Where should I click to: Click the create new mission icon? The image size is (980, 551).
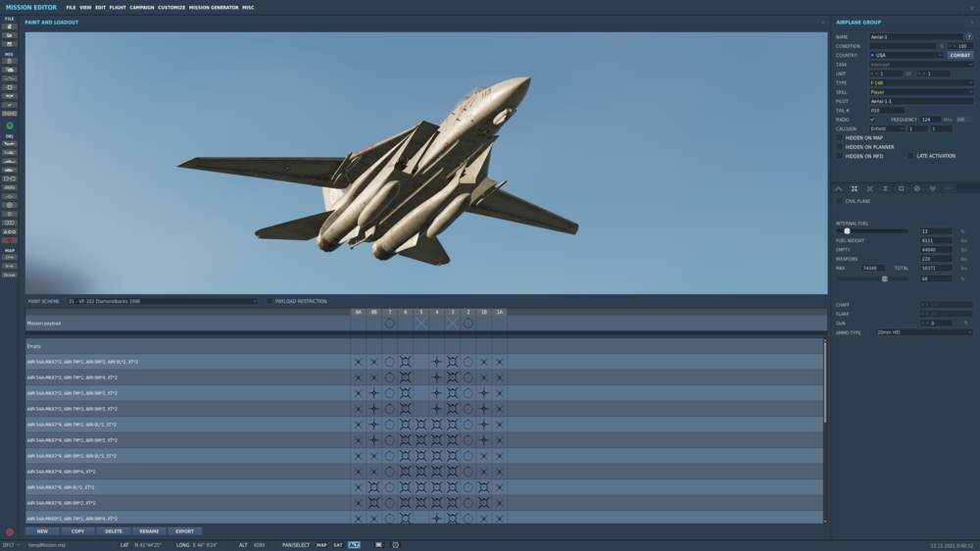[10, 26]
